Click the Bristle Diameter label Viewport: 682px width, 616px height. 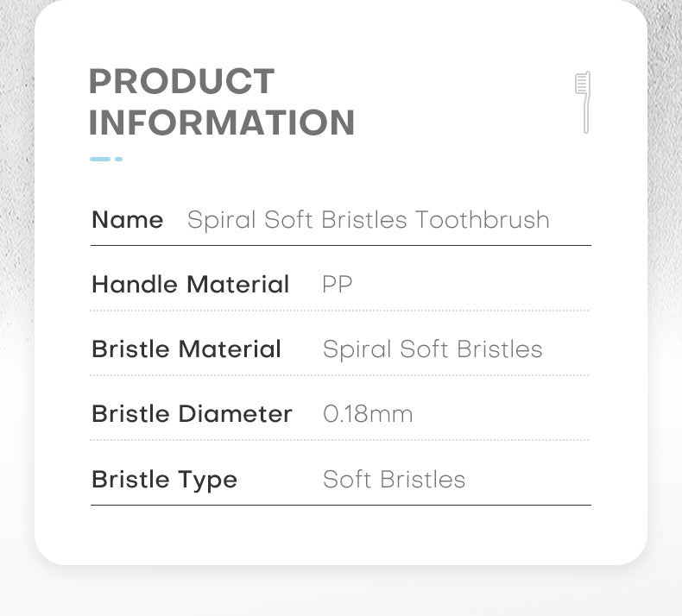point(192,413)
